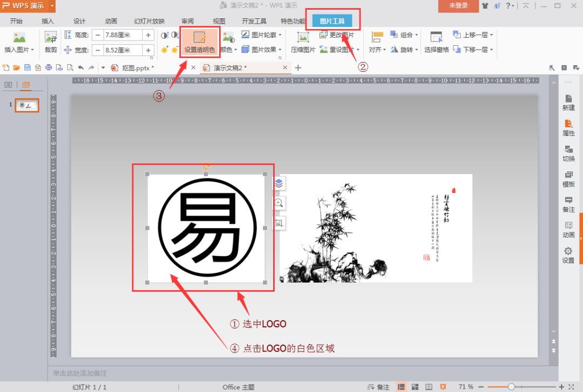
Task: Undo the last action
Action: pos(80,67)
